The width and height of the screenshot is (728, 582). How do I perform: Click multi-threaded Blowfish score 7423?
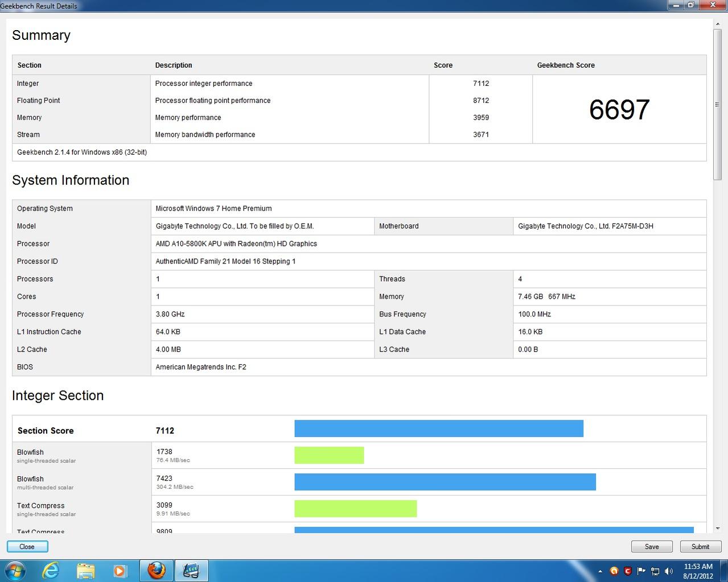(164, 478)
